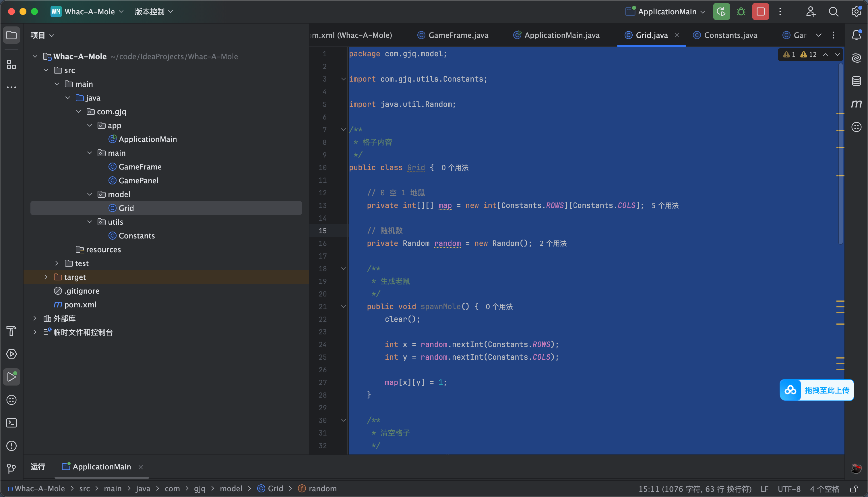This screenshot has height=497, width=868.
Task: Switch to the Constants.java tab
Action: coord(725,35)
